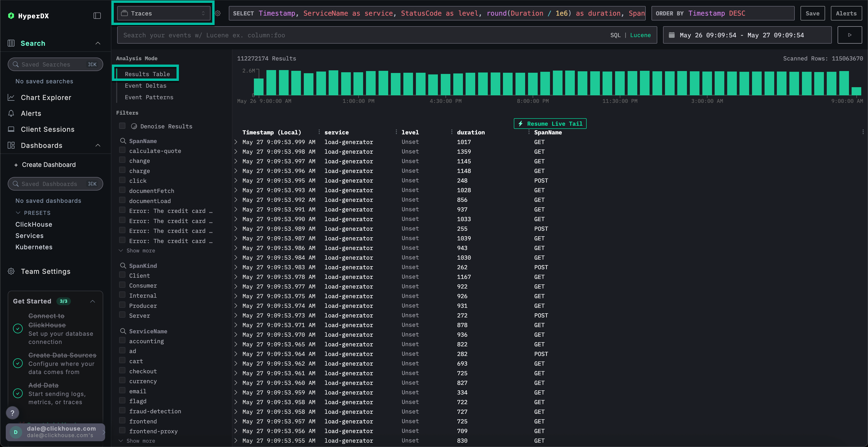Screen dimensions: 868x447
Task: Open the Traces source dropdown
Action: (x=163, y=13)
